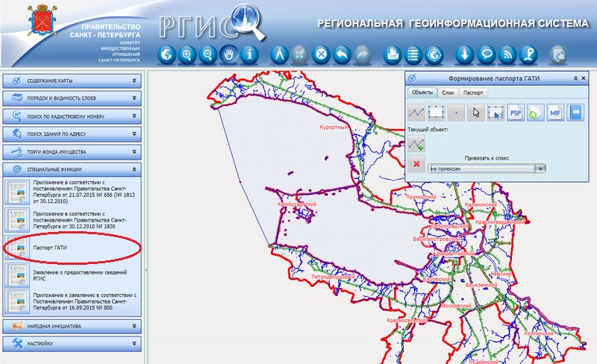
Task: Expand the Торги фонда имущества section
Action: pyautogui.click(x=72, y=151)
